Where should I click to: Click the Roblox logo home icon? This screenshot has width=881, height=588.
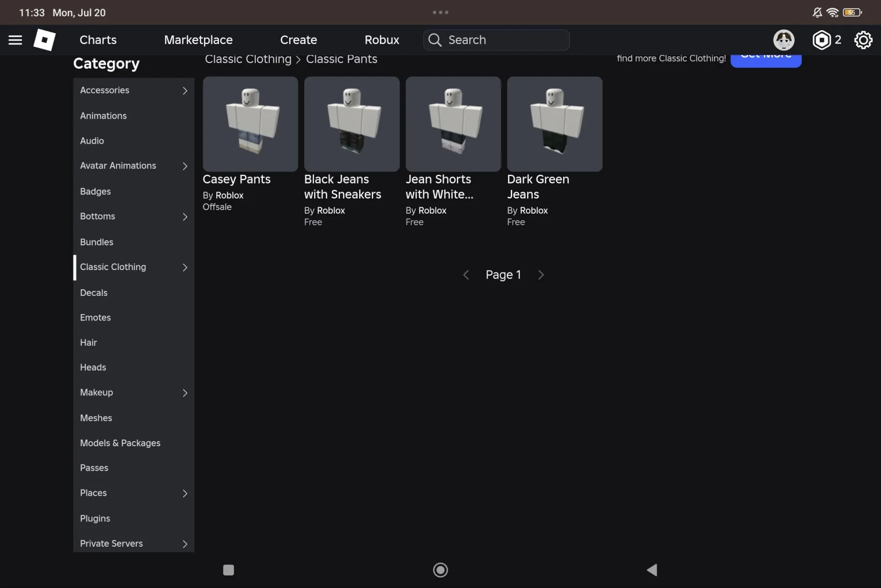coord(45,40)
